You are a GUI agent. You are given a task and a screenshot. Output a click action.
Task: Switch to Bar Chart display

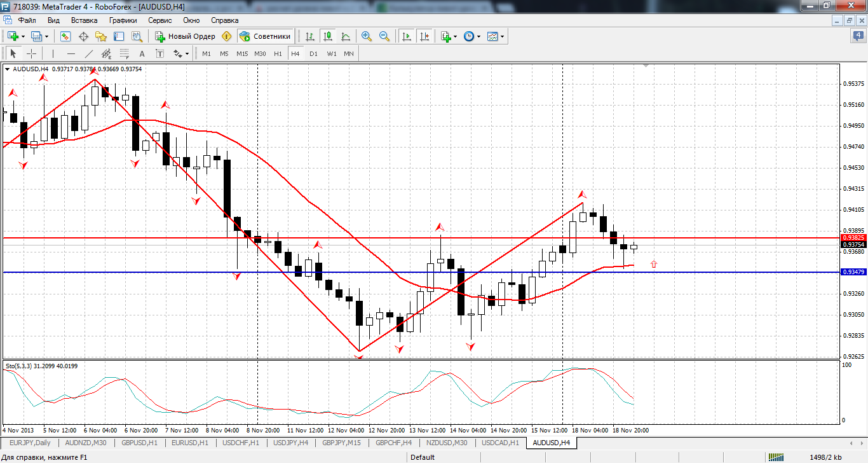pos(310,36)
